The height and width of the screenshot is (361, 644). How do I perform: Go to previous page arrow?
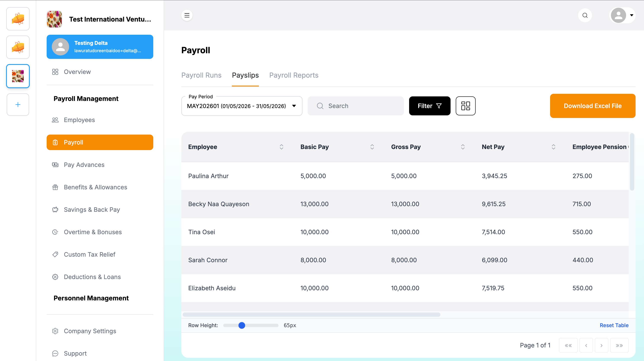(586, 345)
